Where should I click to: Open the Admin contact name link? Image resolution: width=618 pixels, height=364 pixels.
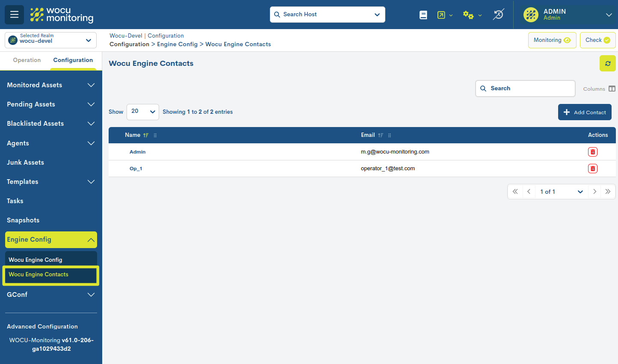coord(138,152)
